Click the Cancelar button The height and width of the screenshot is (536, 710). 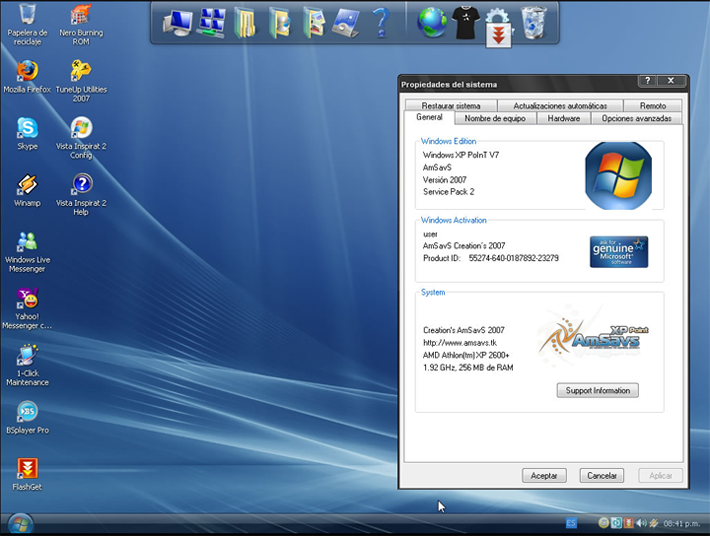602,475
